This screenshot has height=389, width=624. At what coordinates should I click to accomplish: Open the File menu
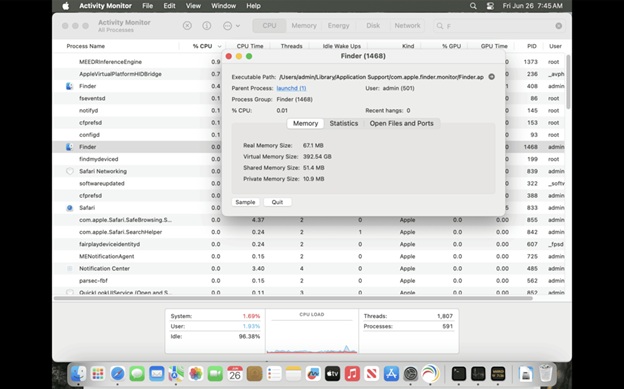pyautogui.click(x=147, y=6)
